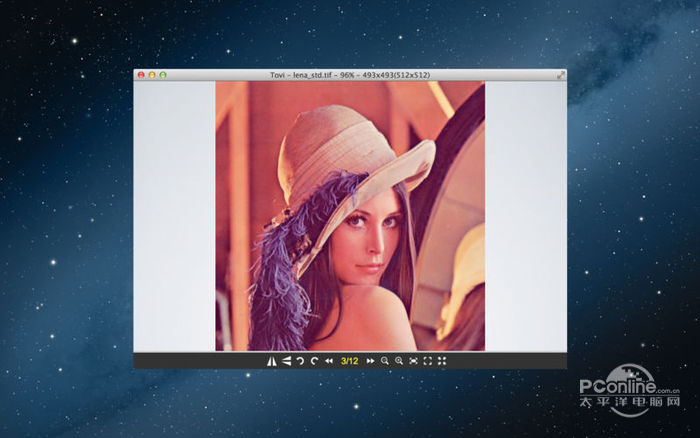Go to the previous image

tap(329, 361)
